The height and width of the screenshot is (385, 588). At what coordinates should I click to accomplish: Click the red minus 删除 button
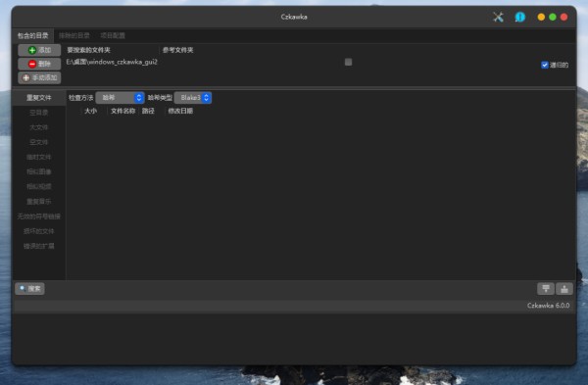coord(39,64)
